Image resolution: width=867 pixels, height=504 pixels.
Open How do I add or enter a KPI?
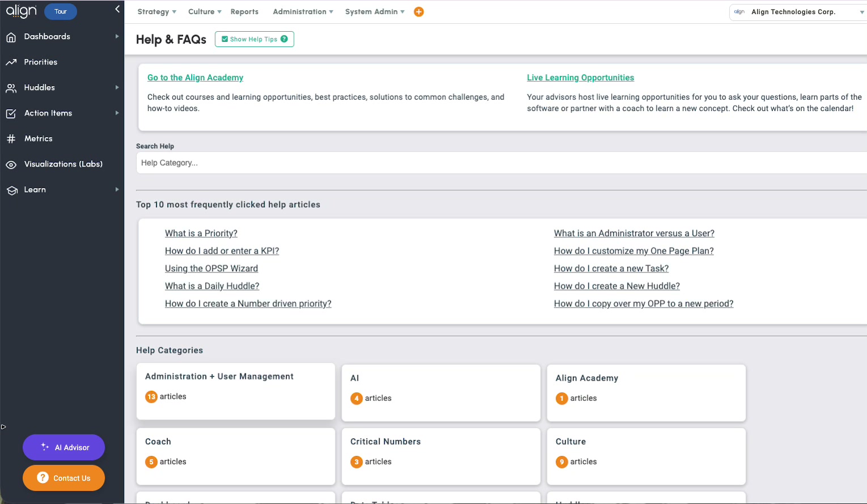(x=222, y=251)
